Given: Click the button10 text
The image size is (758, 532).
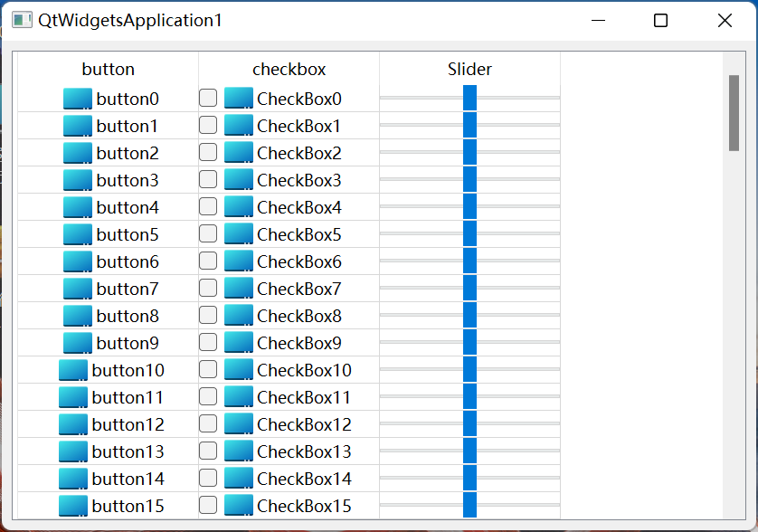Looking at the screenshot, I should (128, 370).
